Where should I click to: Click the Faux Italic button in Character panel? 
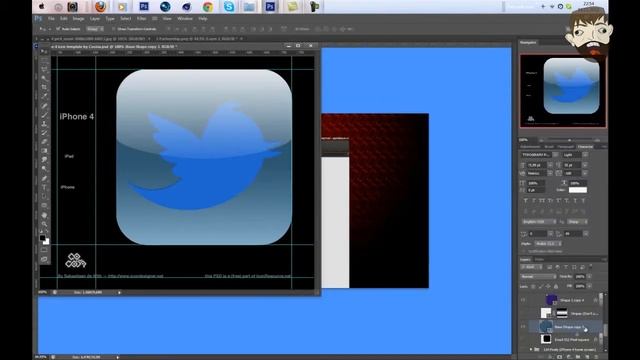534,201
